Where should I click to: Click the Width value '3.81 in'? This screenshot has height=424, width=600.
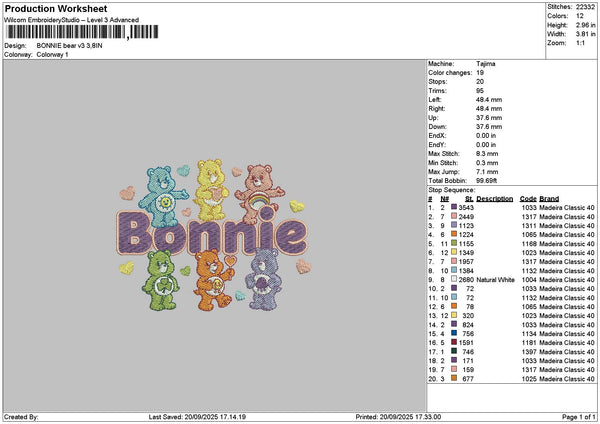[x=585, y=34]
